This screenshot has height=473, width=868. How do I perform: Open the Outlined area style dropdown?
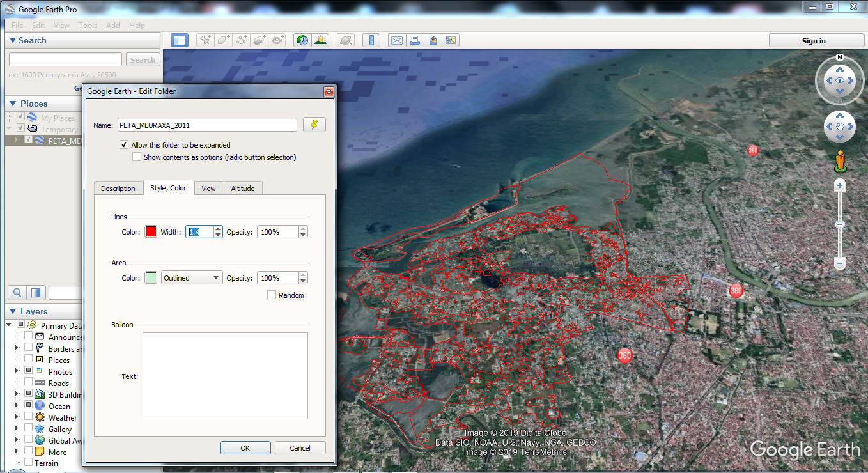coord(191,277)
